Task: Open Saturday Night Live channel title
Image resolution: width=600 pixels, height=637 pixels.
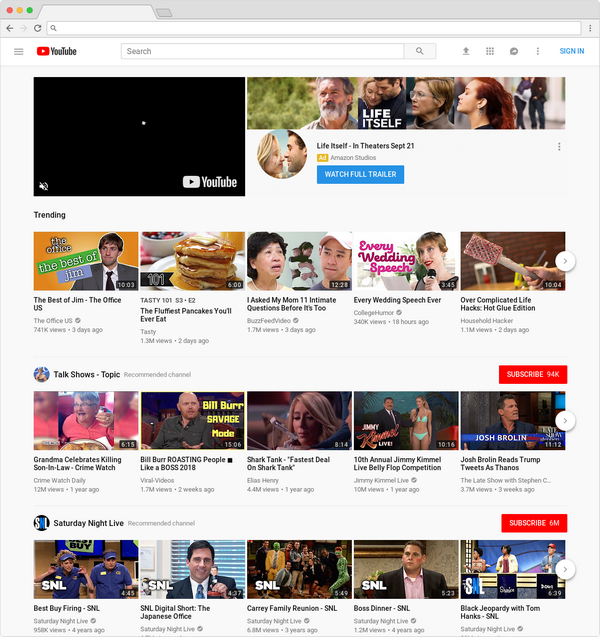Action: (x=89, y=523)
